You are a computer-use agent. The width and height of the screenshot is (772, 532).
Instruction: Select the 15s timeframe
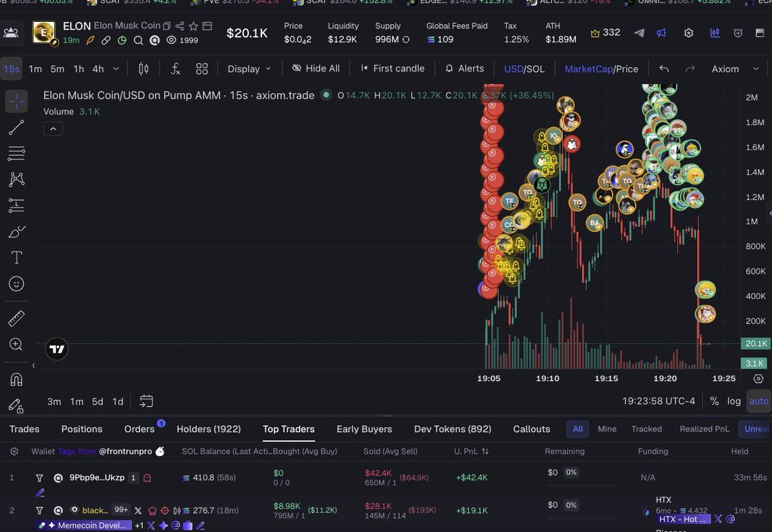click(12, 69)
